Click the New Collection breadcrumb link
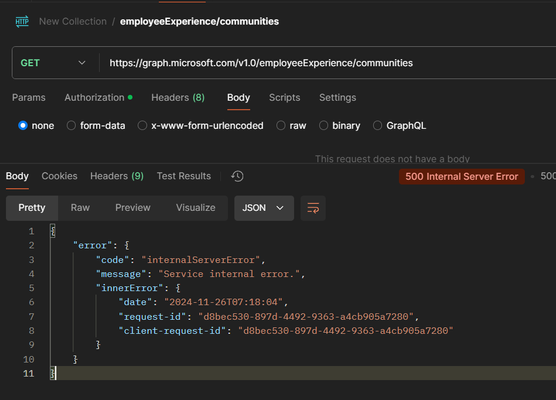The height and width of the screenshot is (400, 556). tap(73, 22)
